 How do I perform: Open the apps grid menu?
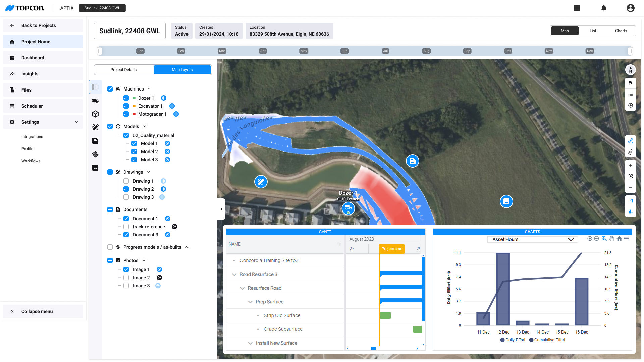click(x=577, y=8)
